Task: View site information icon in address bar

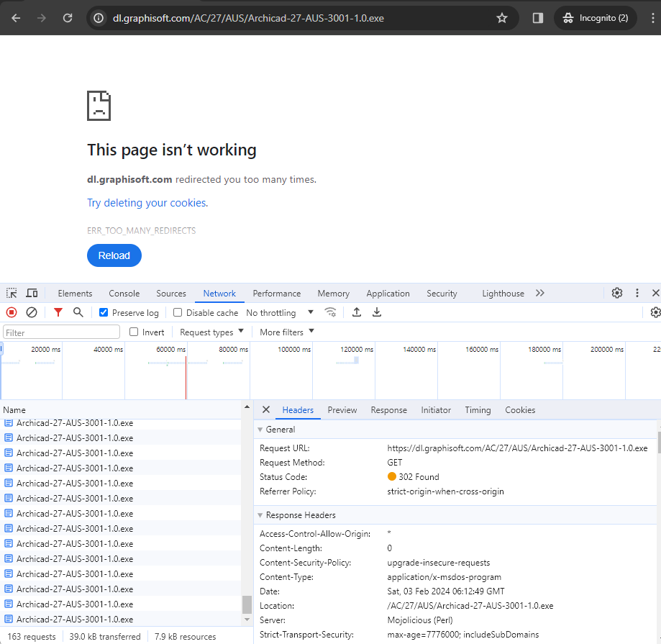Action: point(99,18)
